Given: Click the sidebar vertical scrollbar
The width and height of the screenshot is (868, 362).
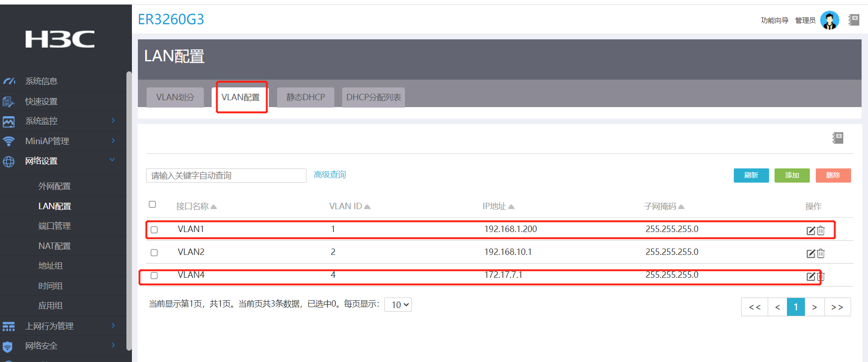Looking at the screenshot, I should (129, 211).
